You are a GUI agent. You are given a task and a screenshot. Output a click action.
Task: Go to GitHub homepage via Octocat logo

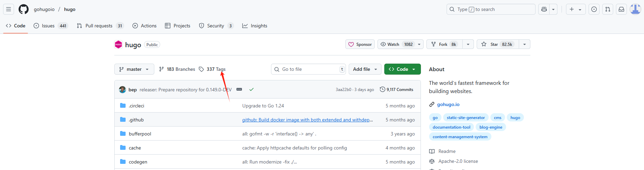(x=24, y=9)
